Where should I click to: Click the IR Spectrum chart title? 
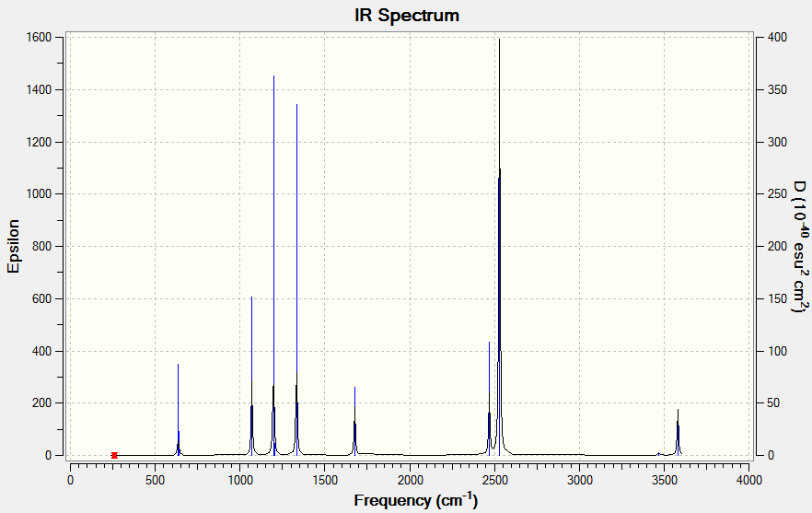coord(407,15)
